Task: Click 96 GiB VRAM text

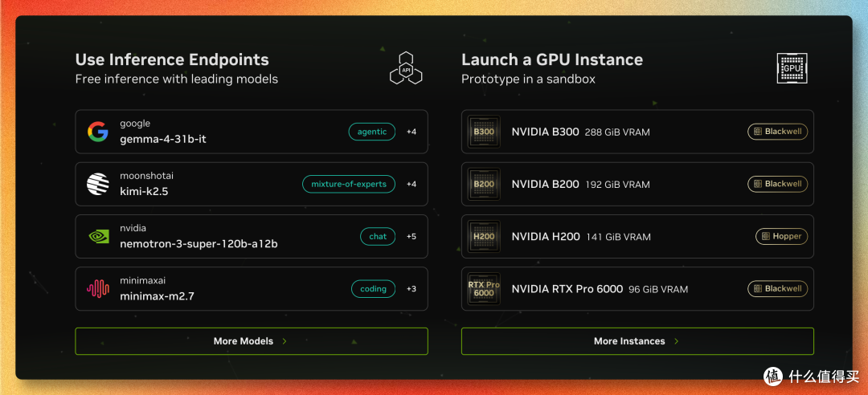Action: coord(658,289)
